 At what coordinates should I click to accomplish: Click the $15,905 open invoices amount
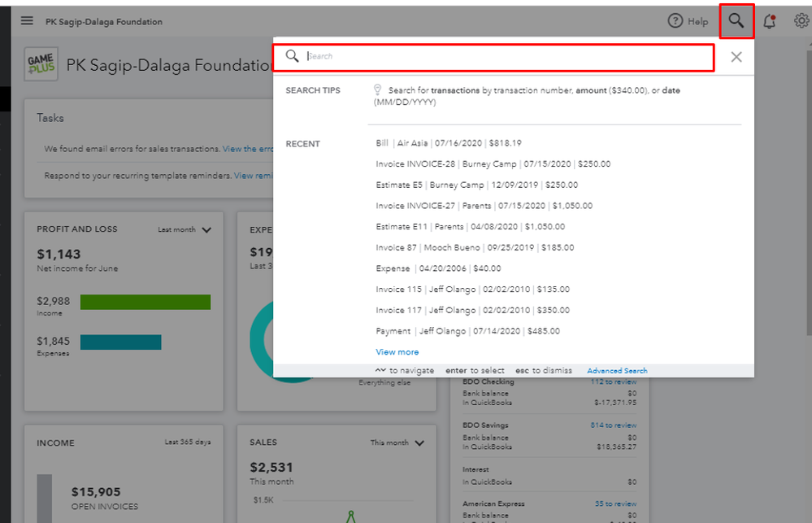(x=96, y=492)
